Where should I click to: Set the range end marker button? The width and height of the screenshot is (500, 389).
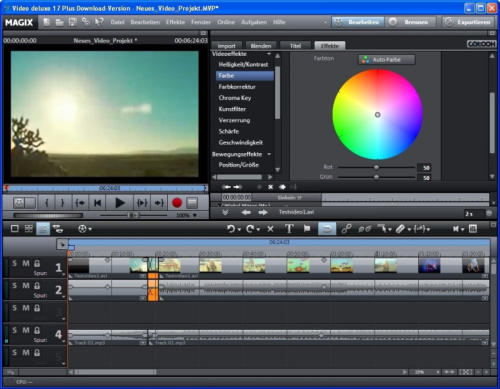point(62,203)
